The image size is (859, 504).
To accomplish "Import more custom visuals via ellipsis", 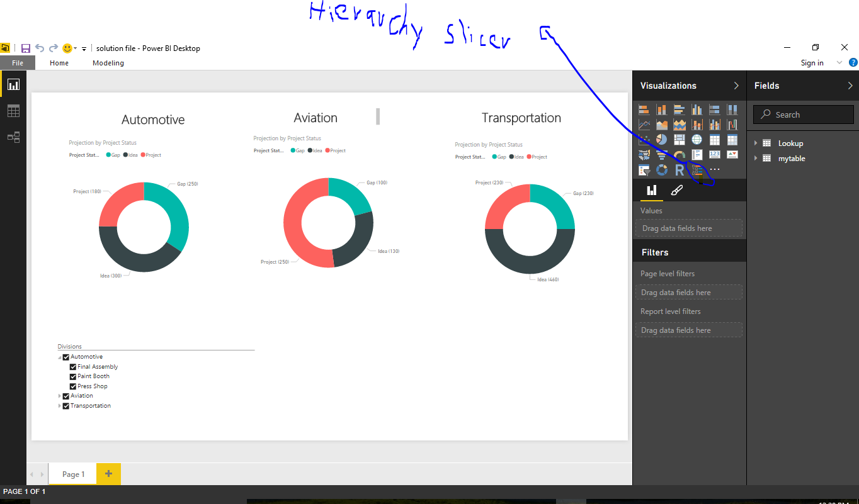I will click(x=714, y=170).
